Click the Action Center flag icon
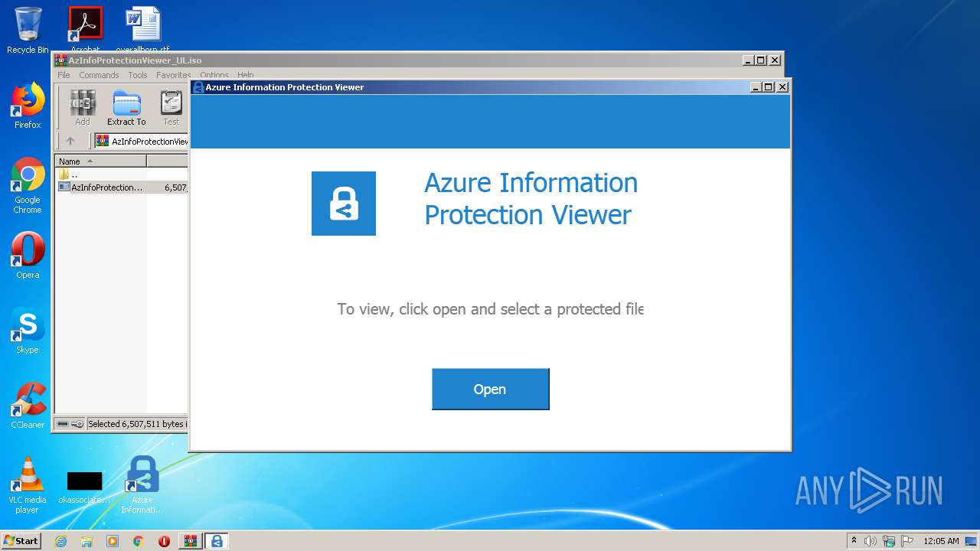Viewport: 980px width, 551px height. point(907,541)
